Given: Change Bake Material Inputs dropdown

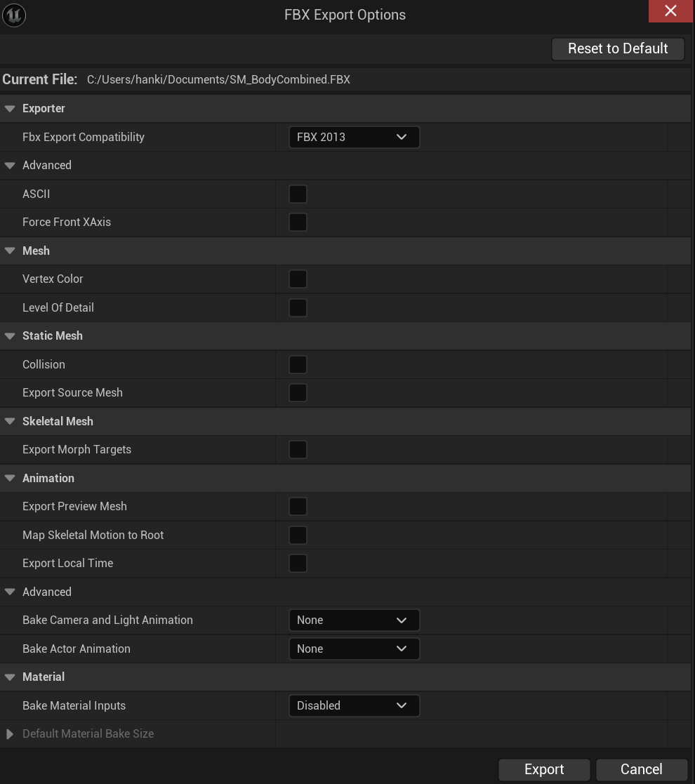Looking at the screenshot, I should click(x=354, y=705).
